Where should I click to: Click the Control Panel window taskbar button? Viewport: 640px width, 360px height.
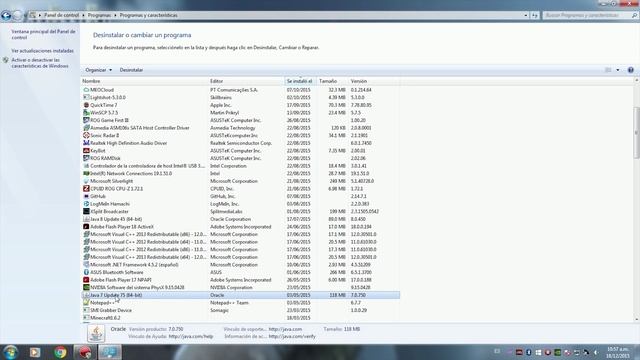[109, 352]
